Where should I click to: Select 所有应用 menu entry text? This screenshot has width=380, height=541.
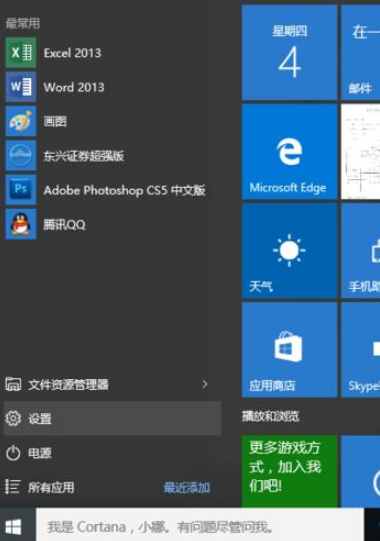[51, 487]
